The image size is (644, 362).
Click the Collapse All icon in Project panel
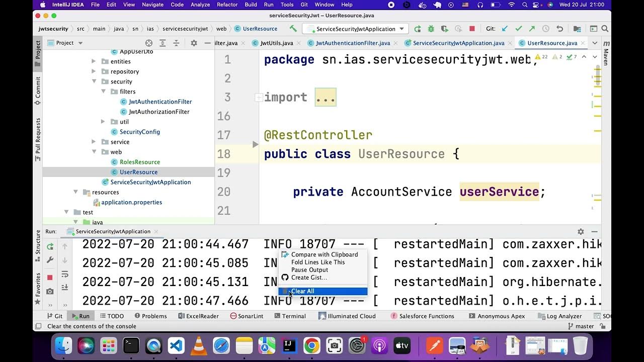pos(176,43)
